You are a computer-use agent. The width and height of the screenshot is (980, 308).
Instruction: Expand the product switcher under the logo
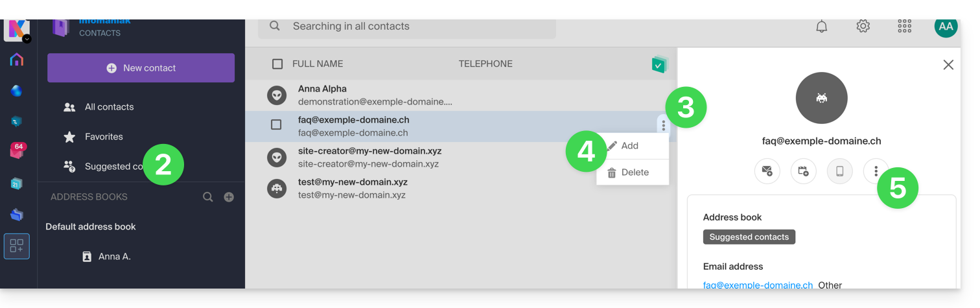27,39
